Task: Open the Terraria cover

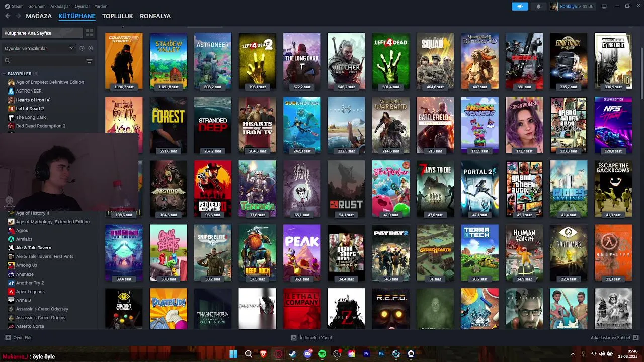Action: tap(257, 189)
